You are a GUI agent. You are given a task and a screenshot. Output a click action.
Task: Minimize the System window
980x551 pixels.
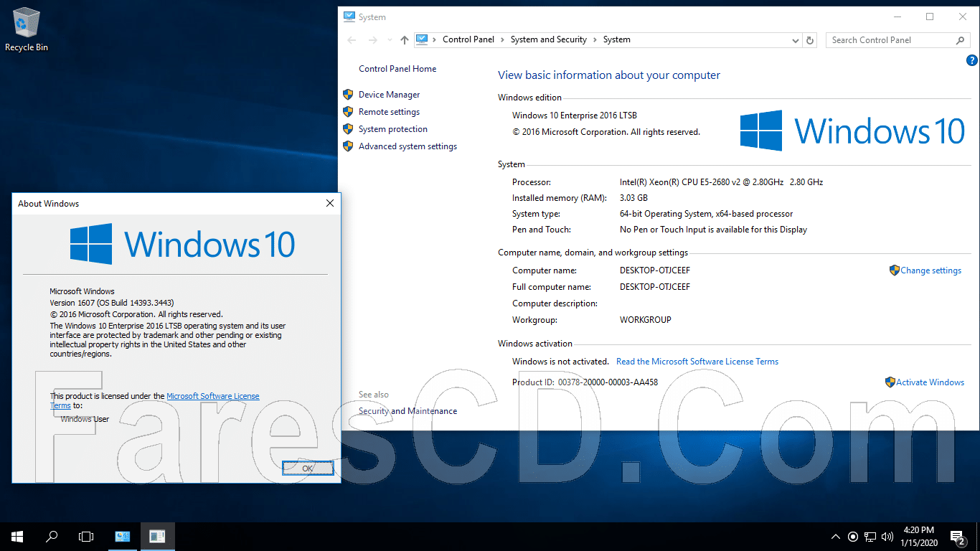(x=897, y=17)
